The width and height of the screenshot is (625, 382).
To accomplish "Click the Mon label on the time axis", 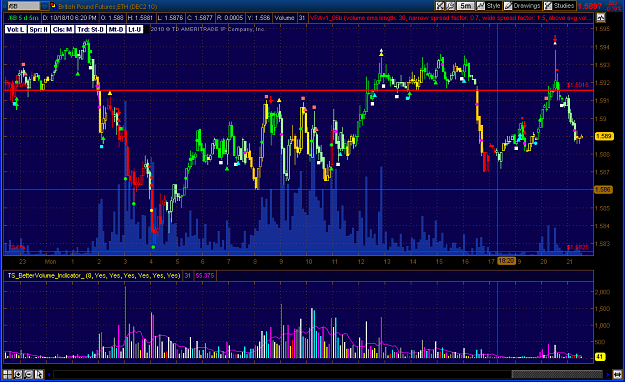I will pos(50,262).
